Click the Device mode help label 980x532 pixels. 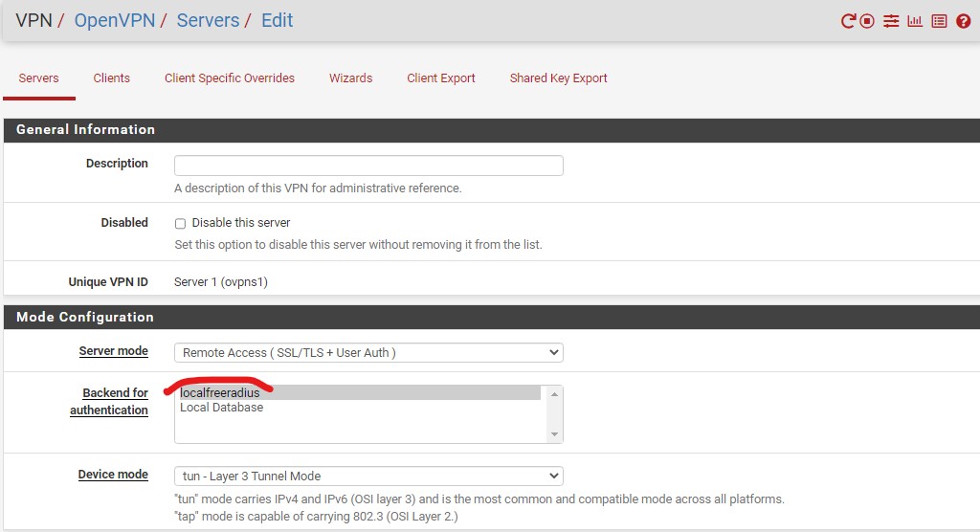113,475
